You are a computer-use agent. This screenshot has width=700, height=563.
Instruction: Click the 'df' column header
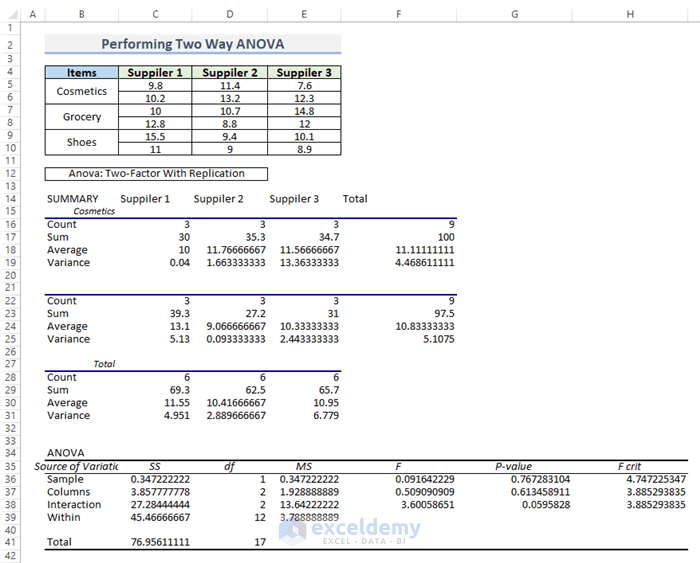[229, 467]
